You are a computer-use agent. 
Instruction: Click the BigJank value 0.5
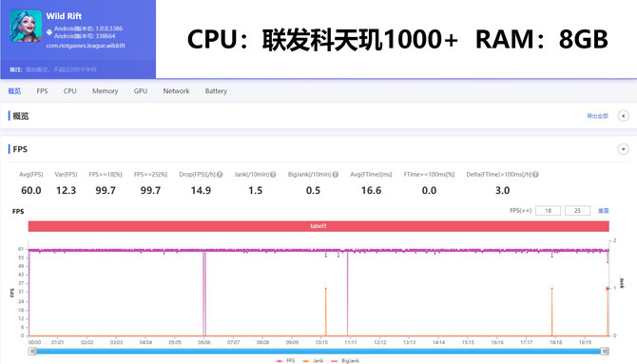click(x=313, y=190)
